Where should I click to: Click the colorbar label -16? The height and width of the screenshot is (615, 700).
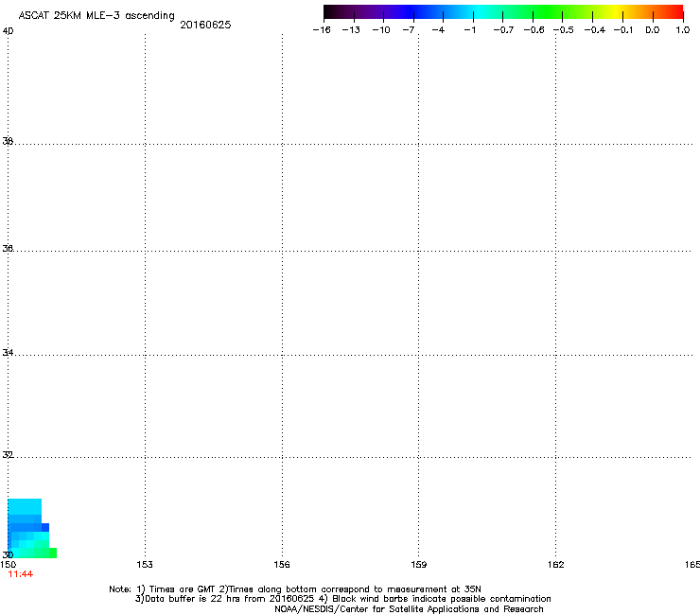tap(322, 30)
